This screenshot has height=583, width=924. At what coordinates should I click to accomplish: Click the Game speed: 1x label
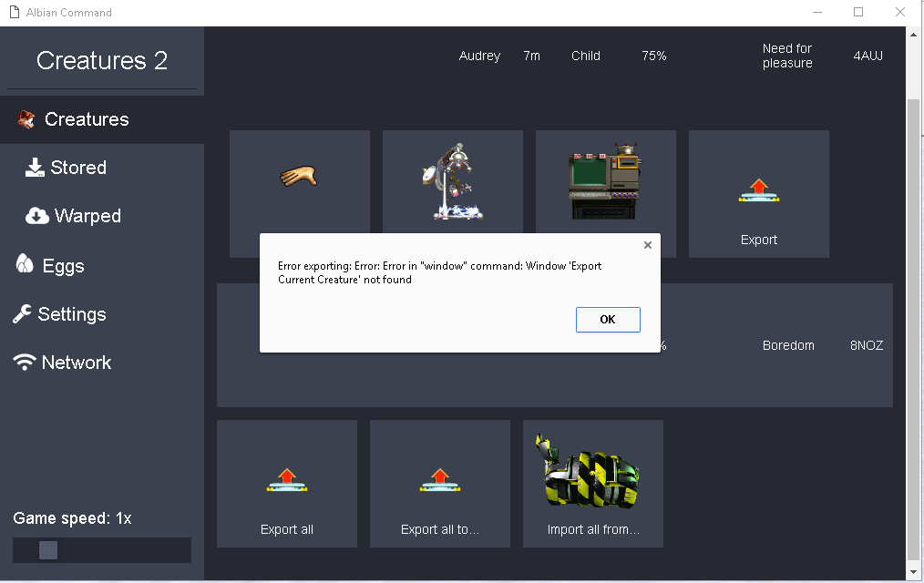click(x=72, y=518)
